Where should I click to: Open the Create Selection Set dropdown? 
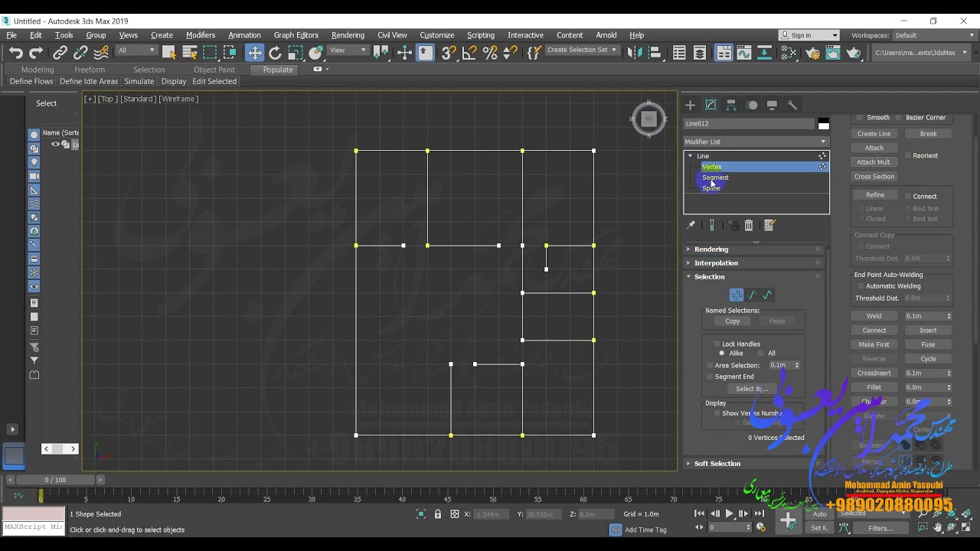[x=582, y=50]
